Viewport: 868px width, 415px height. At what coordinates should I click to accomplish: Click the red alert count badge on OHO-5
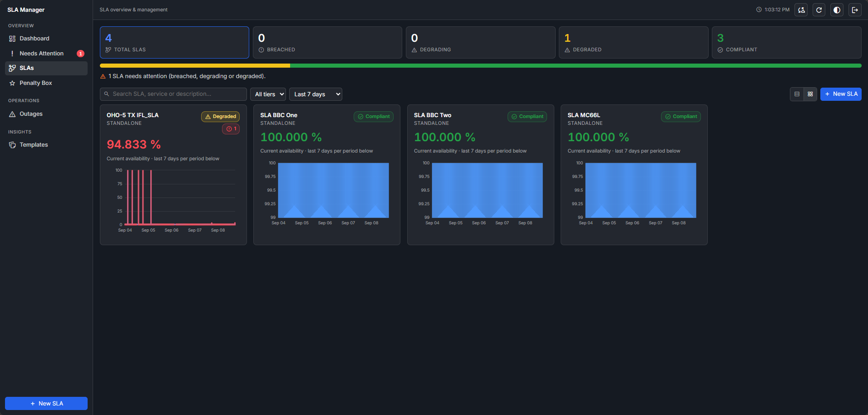tap(231, 129)
